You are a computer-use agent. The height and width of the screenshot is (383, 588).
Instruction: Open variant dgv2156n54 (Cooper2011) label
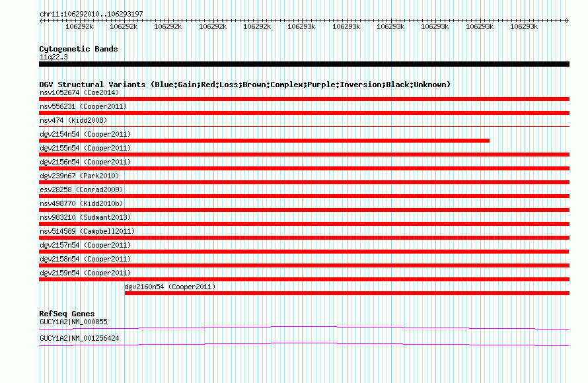coord(85,162)
